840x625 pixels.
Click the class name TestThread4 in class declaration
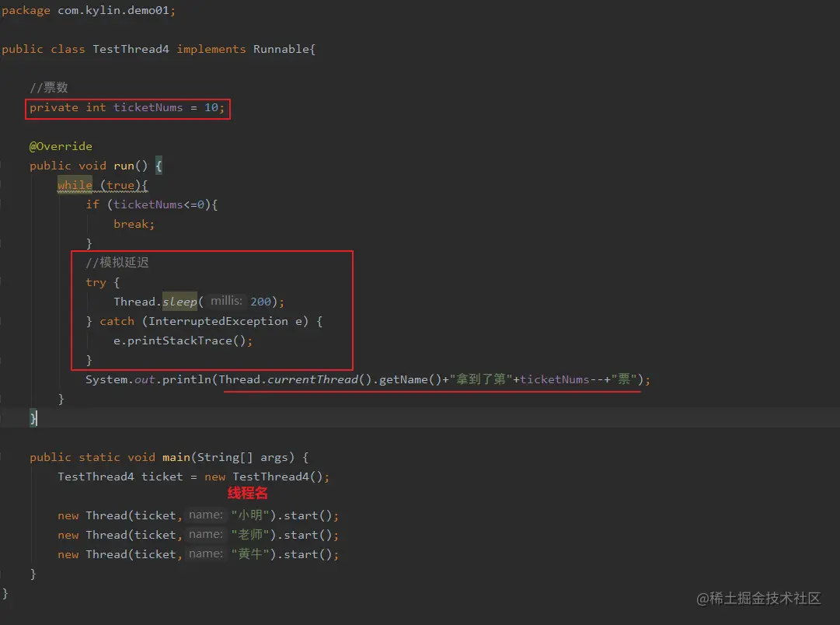131,49
